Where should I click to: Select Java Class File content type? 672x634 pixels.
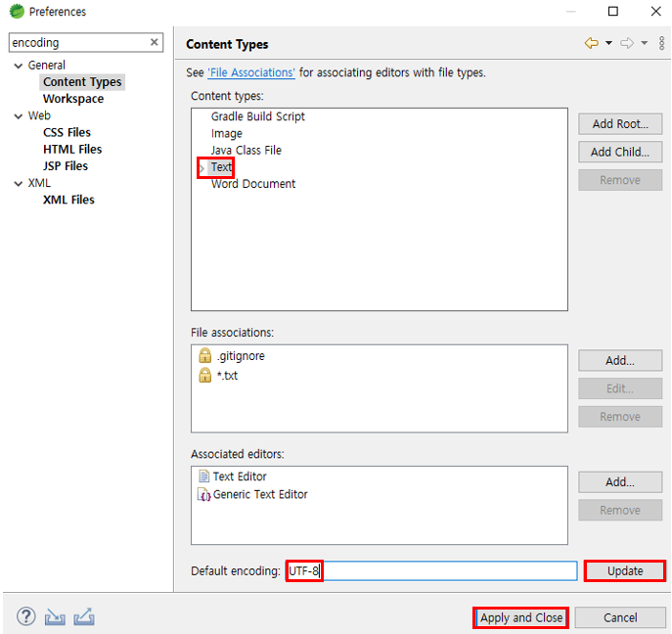pos(246,150)
